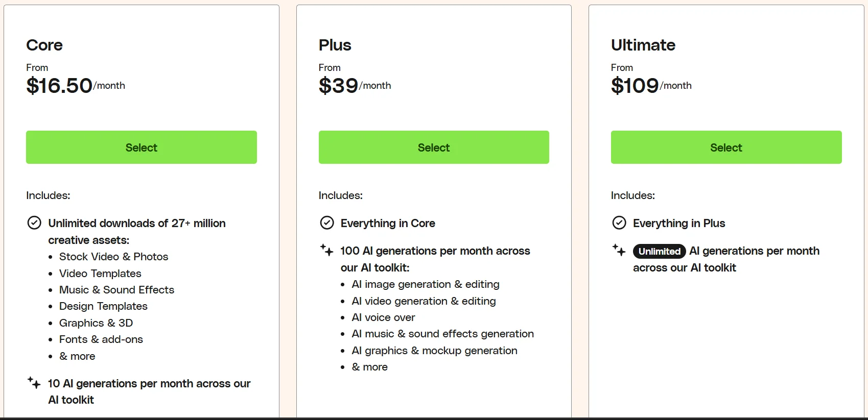Click the Unlimited badge in Ultimate plan

659,251
